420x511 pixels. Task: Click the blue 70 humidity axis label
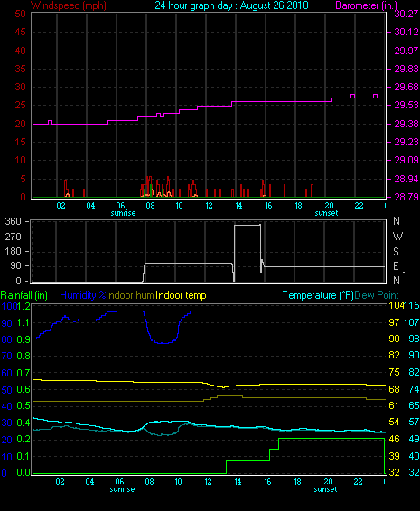[x=7, y=356]
